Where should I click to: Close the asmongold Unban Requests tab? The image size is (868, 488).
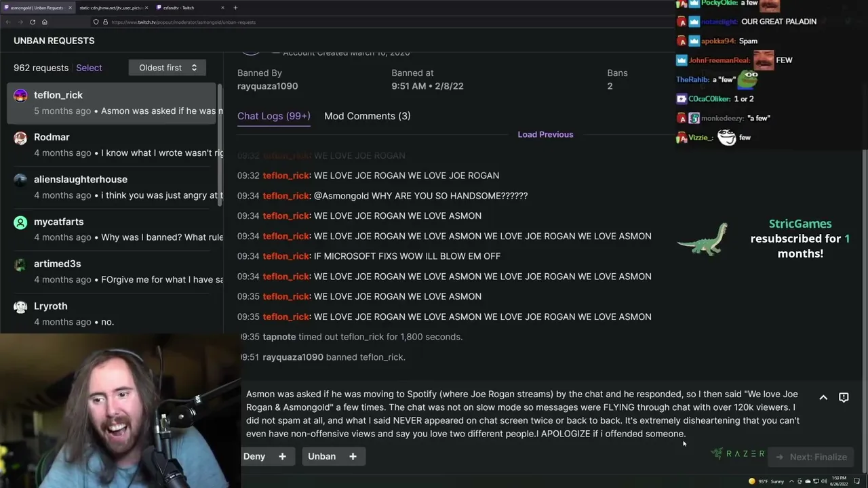pyautogui.click(x=70, y=7)
